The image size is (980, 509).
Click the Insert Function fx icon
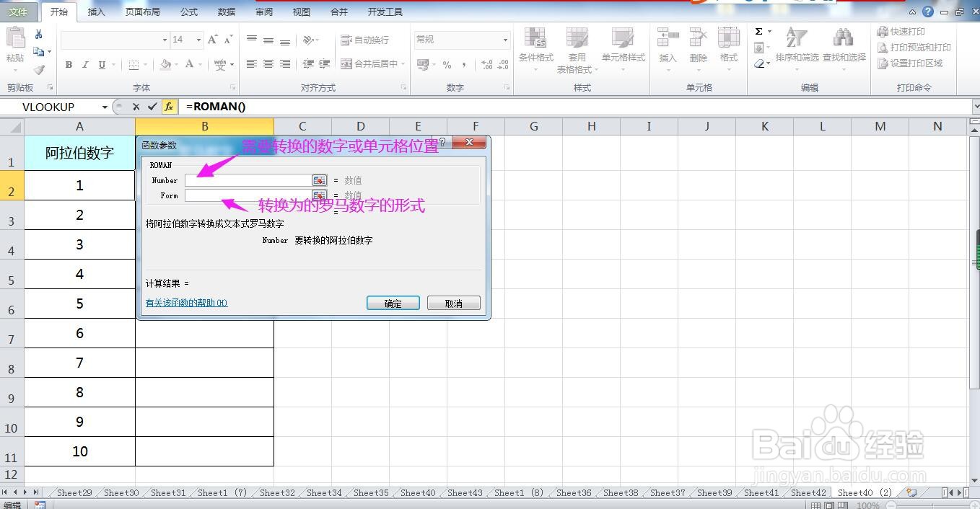[x=168, y=107]
